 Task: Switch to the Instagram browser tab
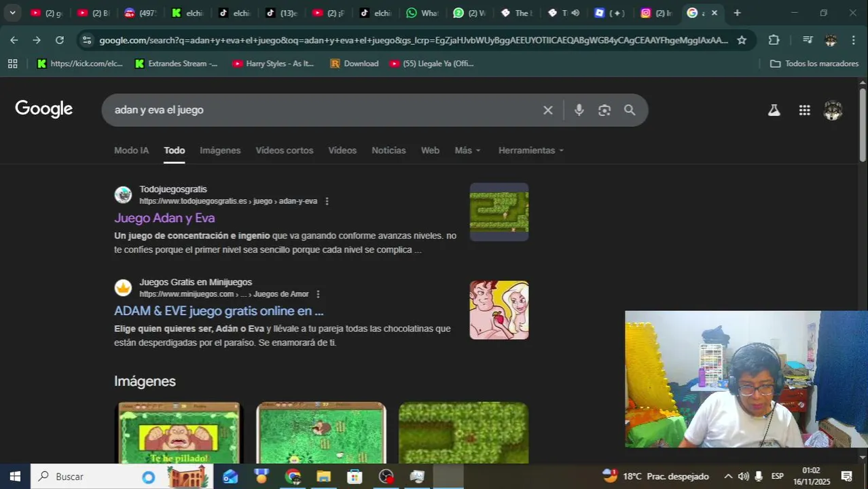[655, 13]
